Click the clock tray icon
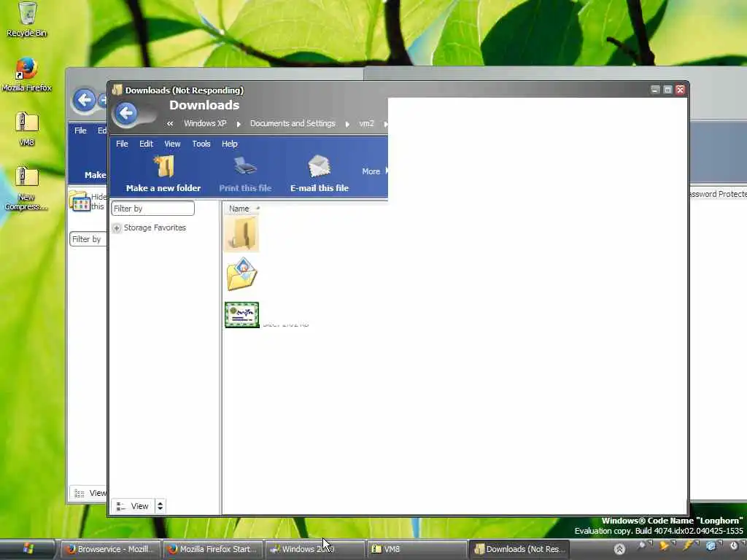This screenshot has height=560, width=747. pos(734,545)
